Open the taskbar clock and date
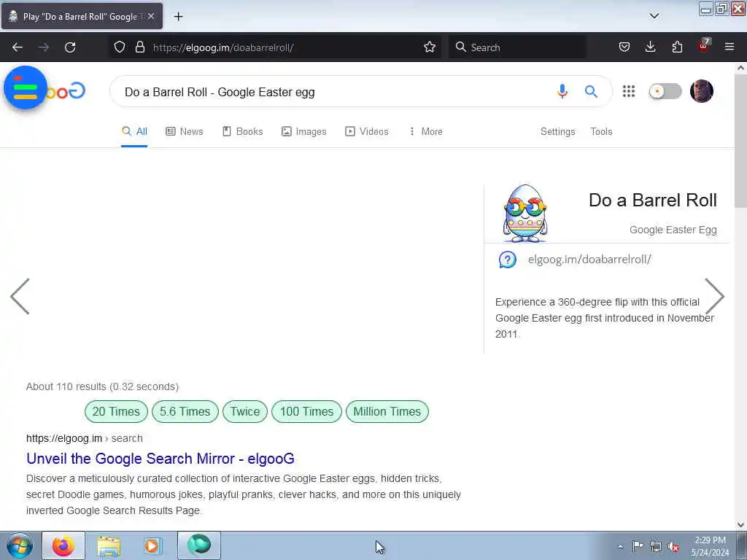Viewport: 747px width, 560px height. point(710,546)
